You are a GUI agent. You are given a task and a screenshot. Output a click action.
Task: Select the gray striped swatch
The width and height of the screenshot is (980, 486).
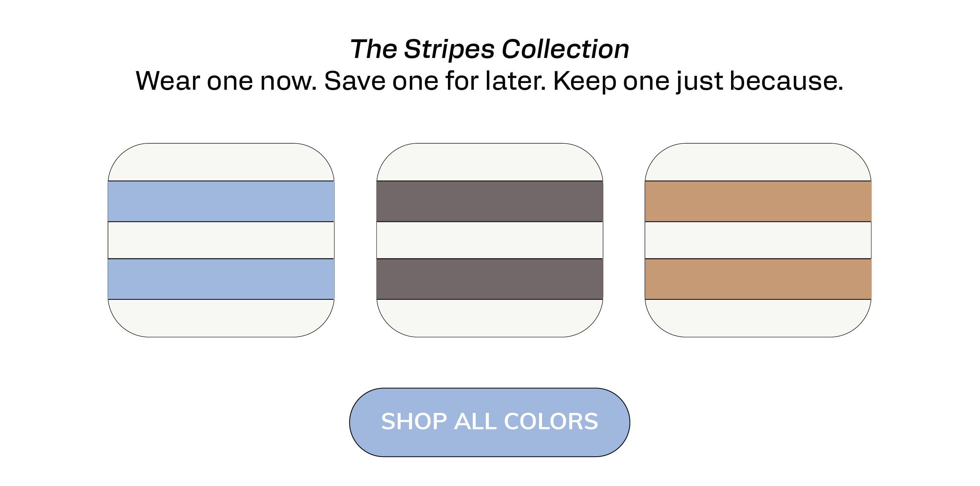click(x=490, y=240)
